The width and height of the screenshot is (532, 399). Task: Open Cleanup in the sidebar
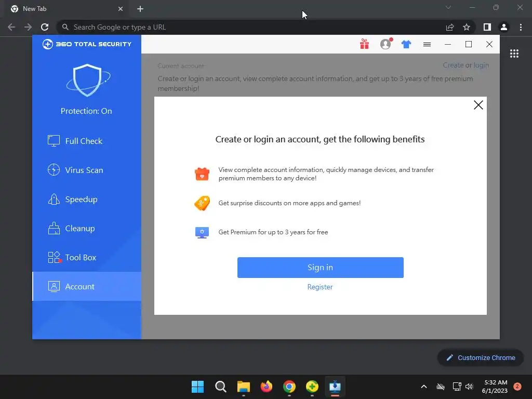[87, 229]
